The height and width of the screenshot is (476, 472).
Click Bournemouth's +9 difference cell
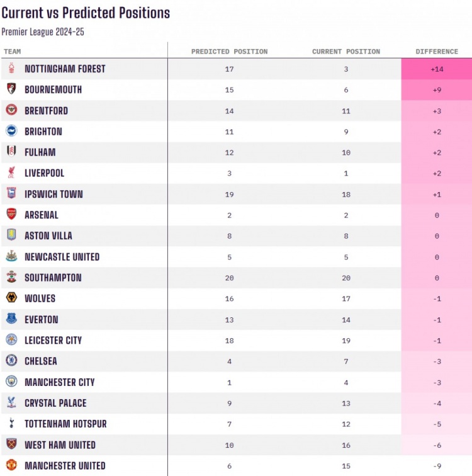pos(437,89)
